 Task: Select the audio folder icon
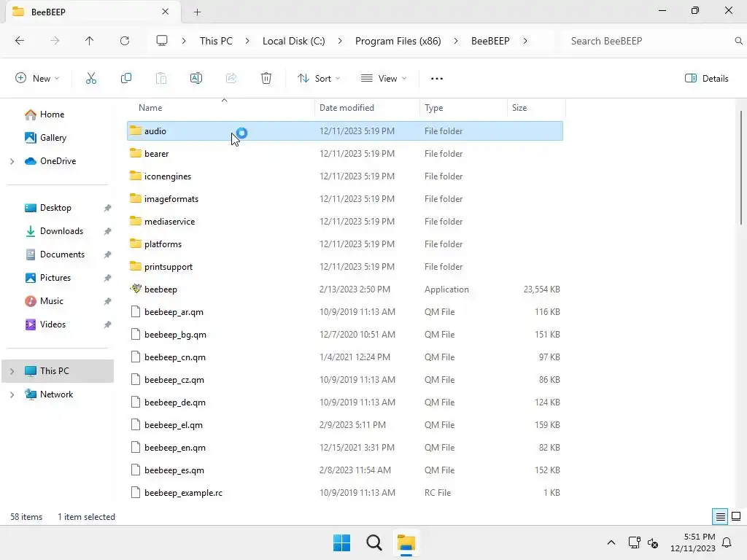(136, 131)
